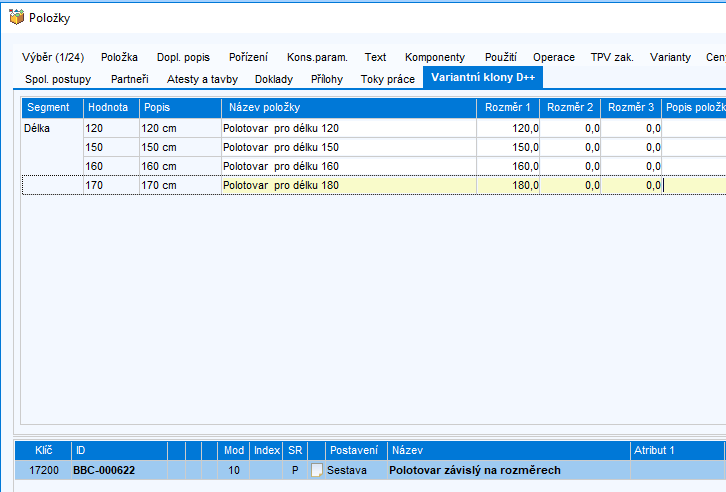Edit the Rozměr 3 cell in the 170 row
This screenshot has height=492, width=726.
click(x=631, y=185)
